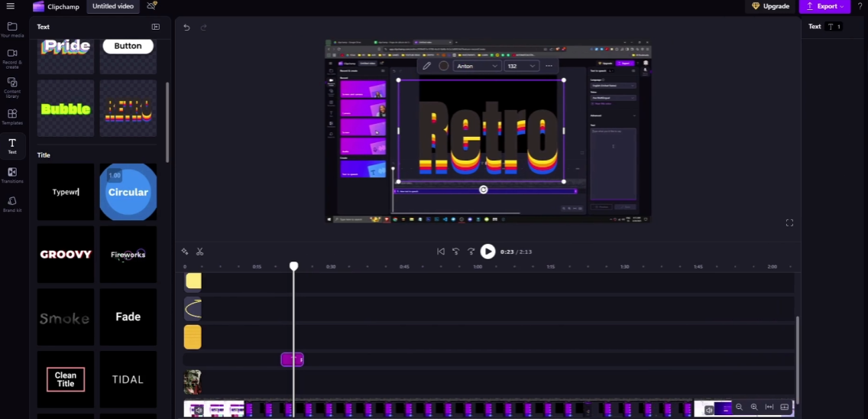The image size is (868, 419).
Task: Collapse the Text side panel
Action: click(156, 27)
